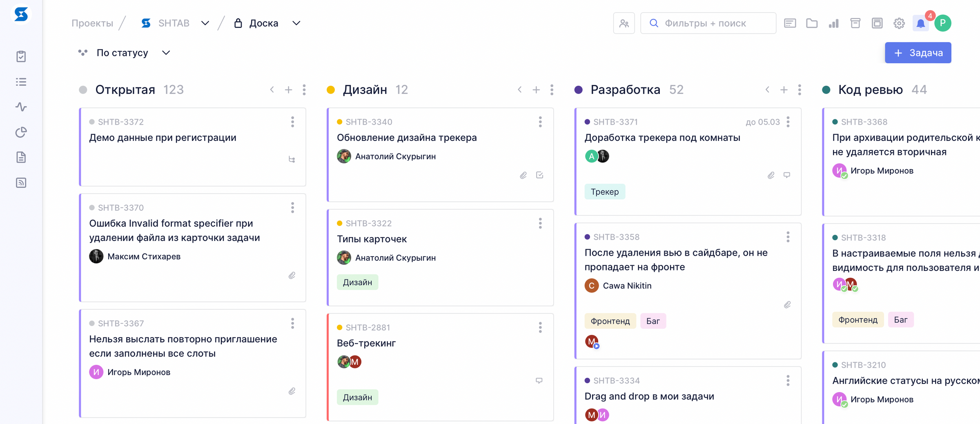The height and width of the screenshot is (424, 980).
Task: Click checklist icon on SHTB-3340 card
Action: [539, 175]
